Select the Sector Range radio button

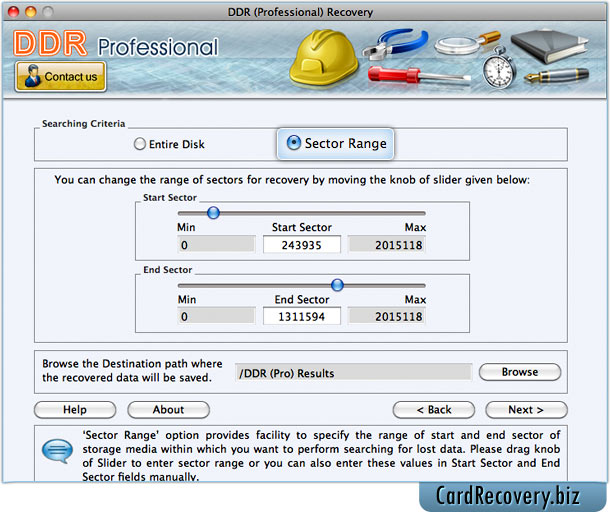pos(294,143)
